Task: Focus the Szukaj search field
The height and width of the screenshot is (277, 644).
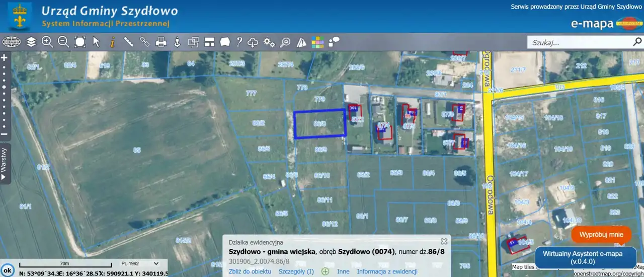Action: pyautogui.click(x=579, y=42)
